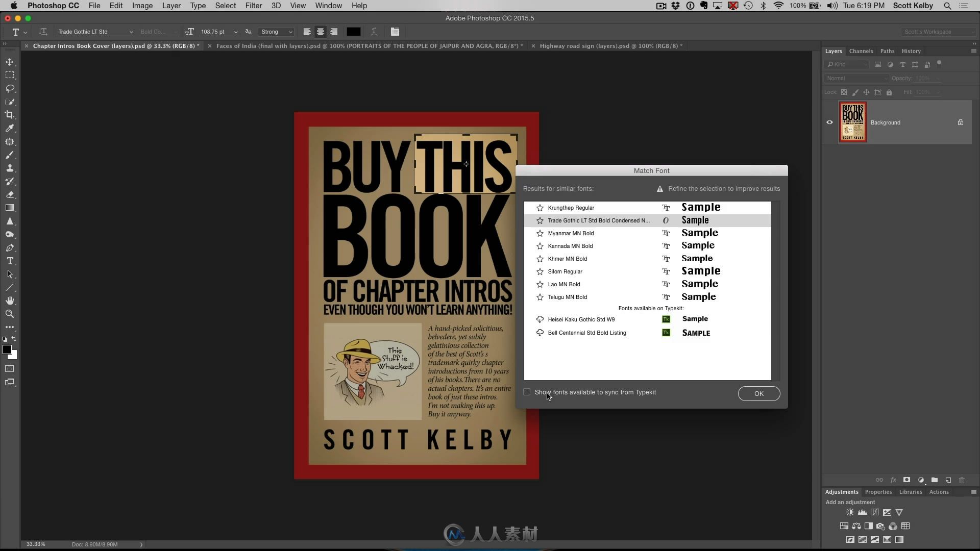980x551 pixels.
Task: Open the layer blend mode Normal dropdown
Action: pos(856,78)
